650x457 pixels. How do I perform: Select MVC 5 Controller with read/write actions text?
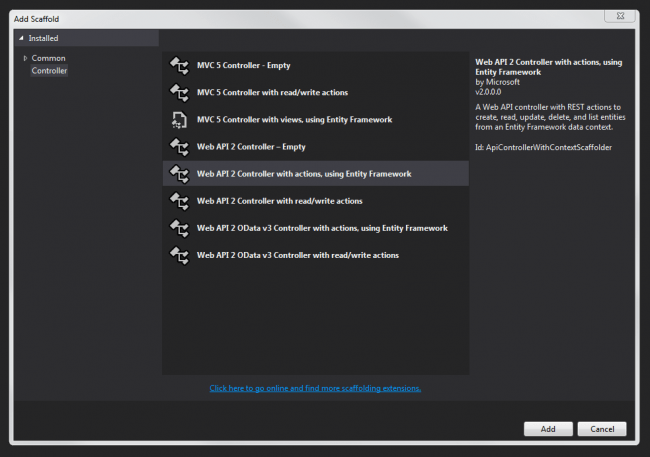[x=272, y=92]
